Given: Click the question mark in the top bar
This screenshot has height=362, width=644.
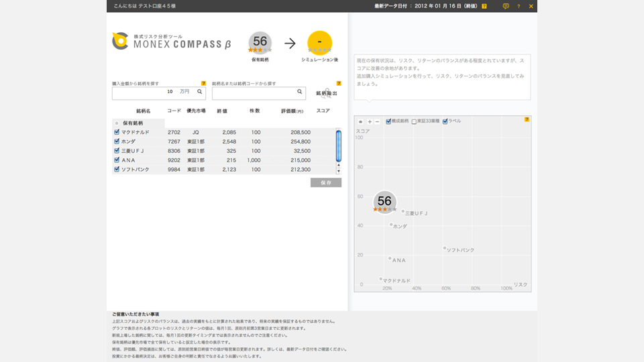Looking at the screenshot, I should 519,6.
